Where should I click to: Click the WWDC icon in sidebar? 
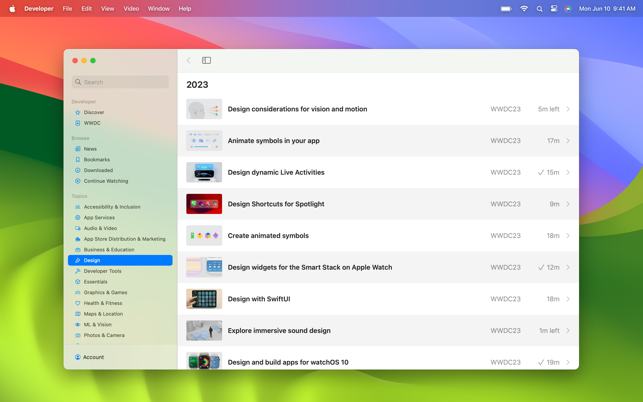[x=78, y=123]
